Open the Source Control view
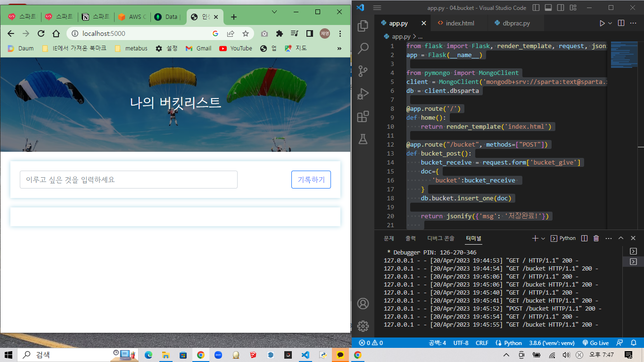 click(363, 71)
